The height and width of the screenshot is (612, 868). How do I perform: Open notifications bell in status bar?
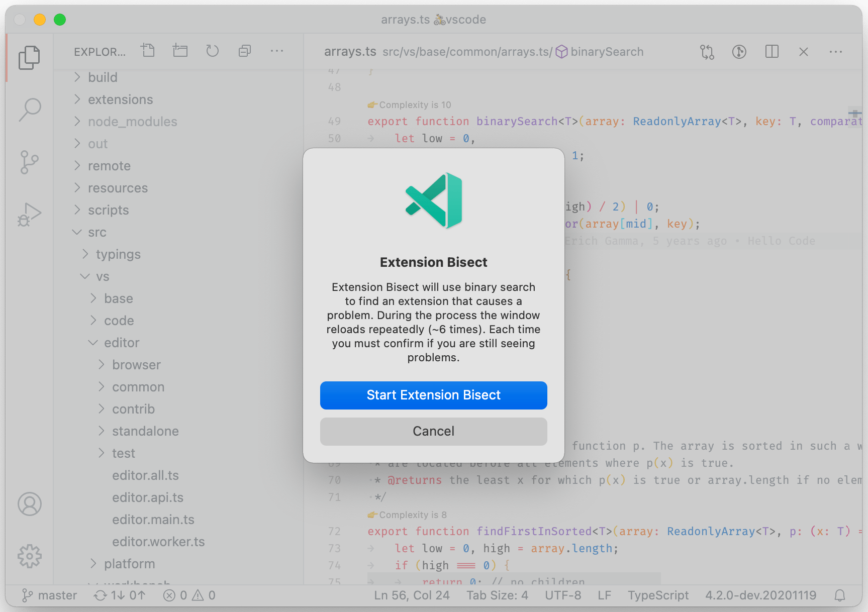tap(839, 595)
